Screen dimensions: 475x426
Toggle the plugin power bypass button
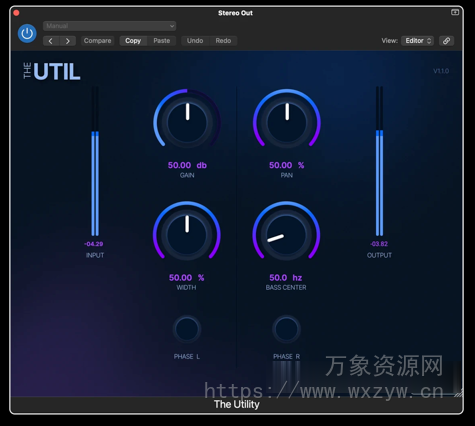coord(27,33)
